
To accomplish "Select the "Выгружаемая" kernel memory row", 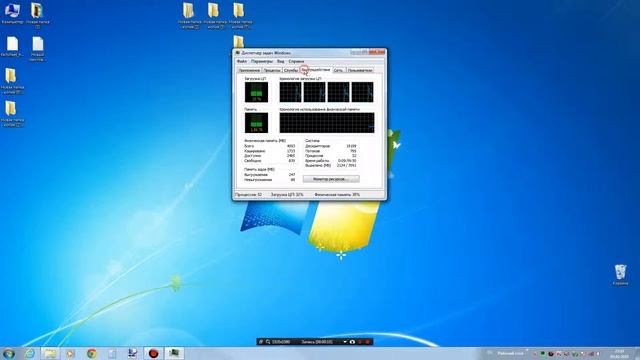I will (269, 174).
